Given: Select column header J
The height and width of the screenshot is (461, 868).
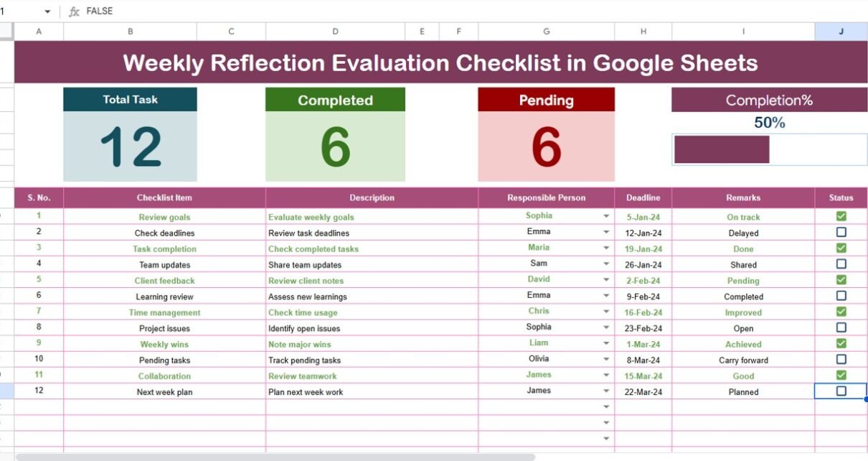Looking at the screenshot, I should (x=841, y=32).
